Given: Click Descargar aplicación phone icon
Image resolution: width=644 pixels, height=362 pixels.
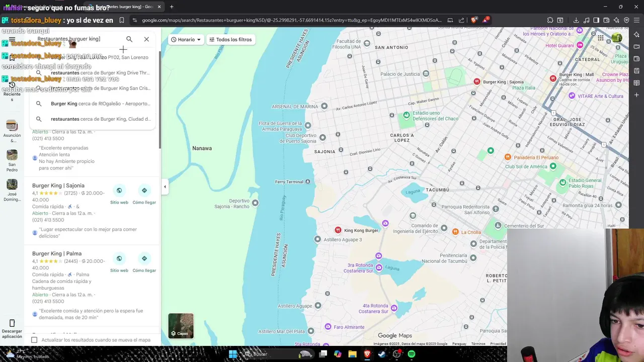Looking at the screenshot, I should pos(12,323).
